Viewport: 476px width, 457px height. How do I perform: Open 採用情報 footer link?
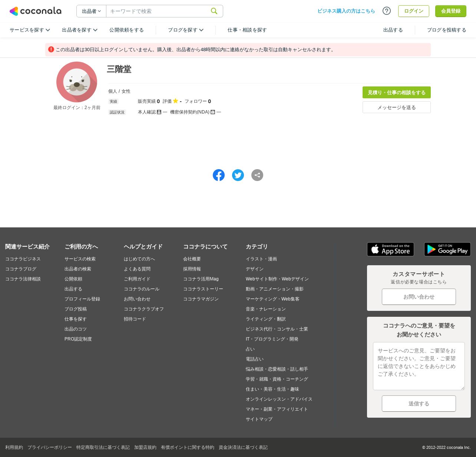[x=192, y=269]
